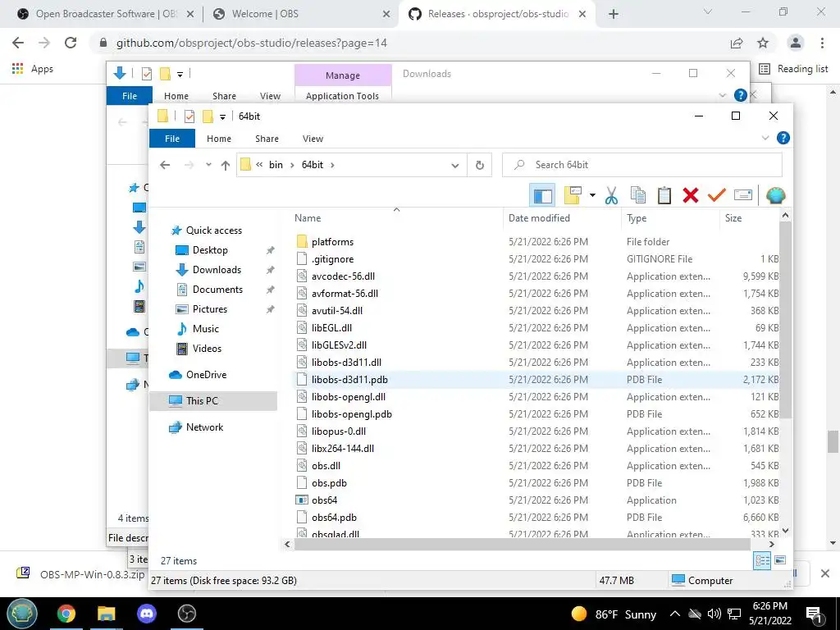Open Videos in navigation pane

[x=207, y=349]
